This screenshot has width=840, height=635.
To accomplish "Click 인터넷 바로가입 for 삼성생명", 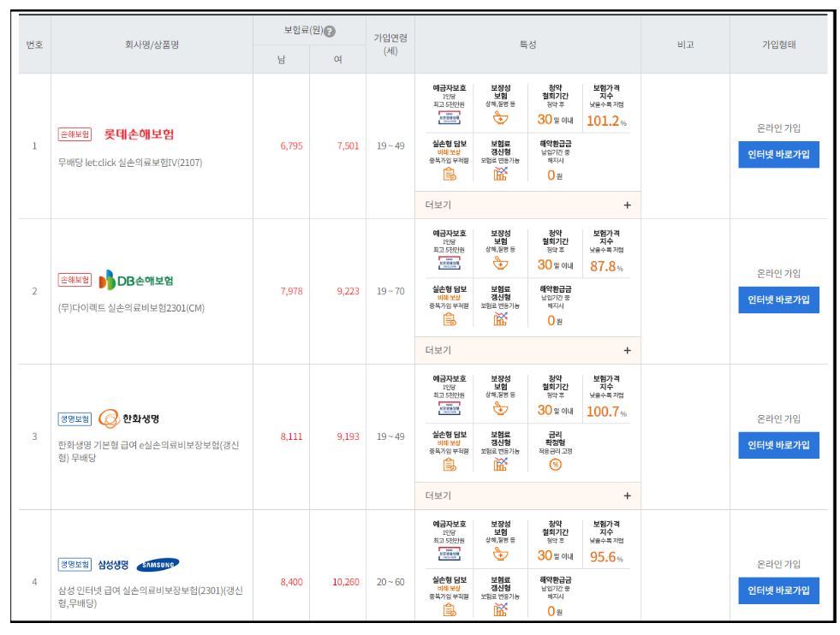I will coord(778,590).
